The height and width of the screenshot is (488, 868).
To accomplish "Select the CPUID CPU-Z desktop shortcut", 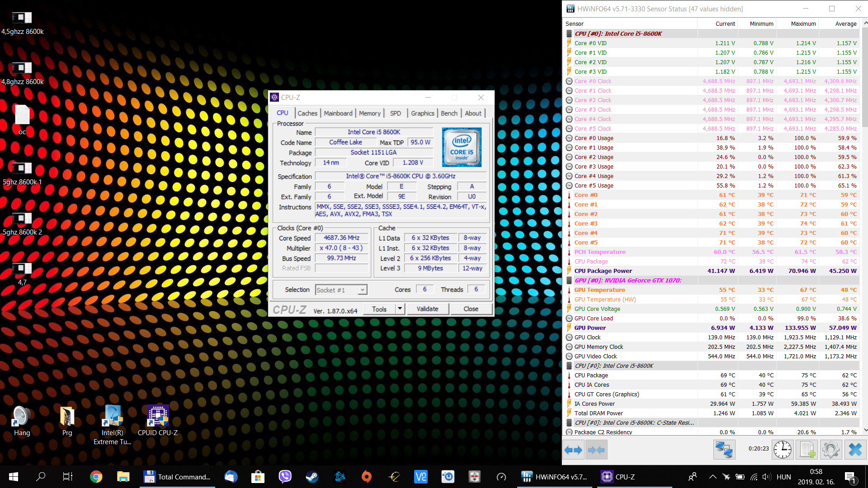I will point(158,421).
